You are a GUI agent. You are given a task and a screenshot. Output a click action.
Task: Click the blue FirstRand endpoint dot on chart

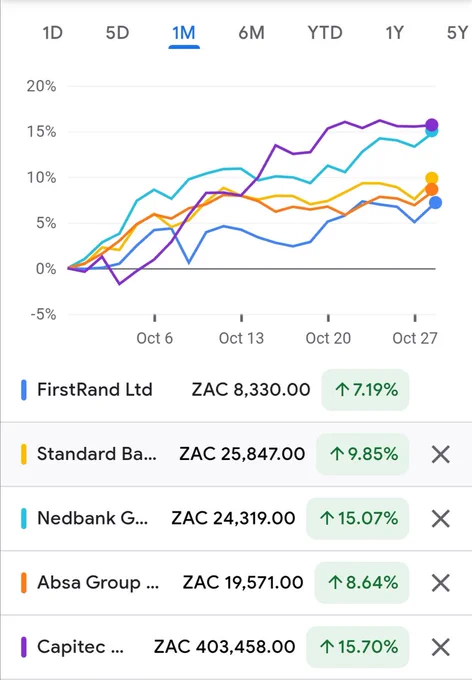(435, 203)
